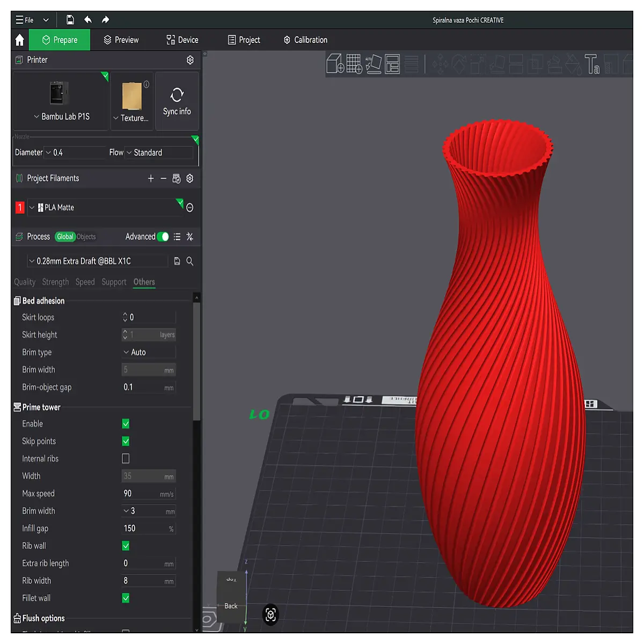Toggle the Skip points checkbox

(x=126, y=441)
